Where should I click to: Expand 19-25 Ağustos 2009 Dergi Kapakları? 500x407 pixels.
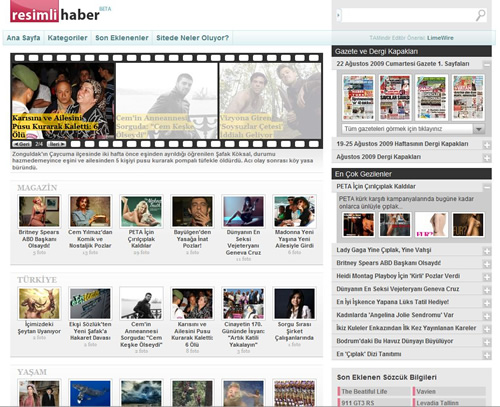[x=487, y=145]
